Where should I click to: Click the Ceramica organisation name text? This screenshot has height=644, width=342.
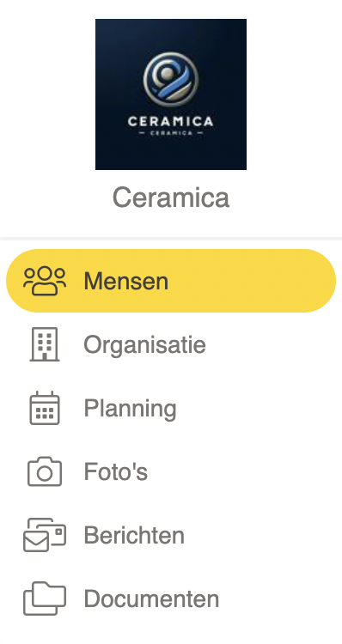point(171,197)
